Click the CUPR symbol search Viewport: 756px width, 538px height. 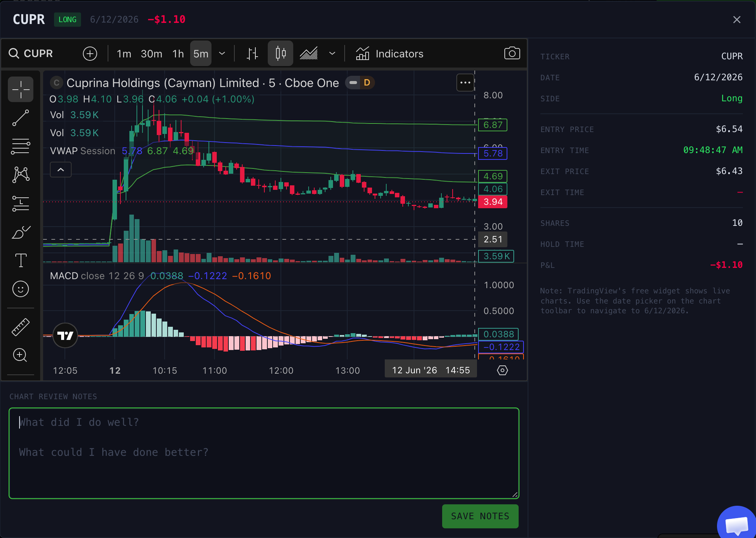click(31, 54)
